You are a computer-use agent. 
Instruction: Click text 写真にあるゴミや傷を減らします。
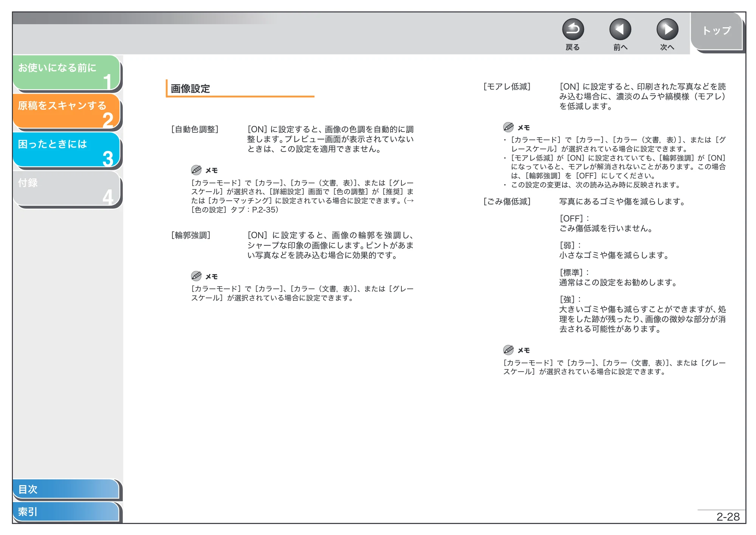pos(623,202)
